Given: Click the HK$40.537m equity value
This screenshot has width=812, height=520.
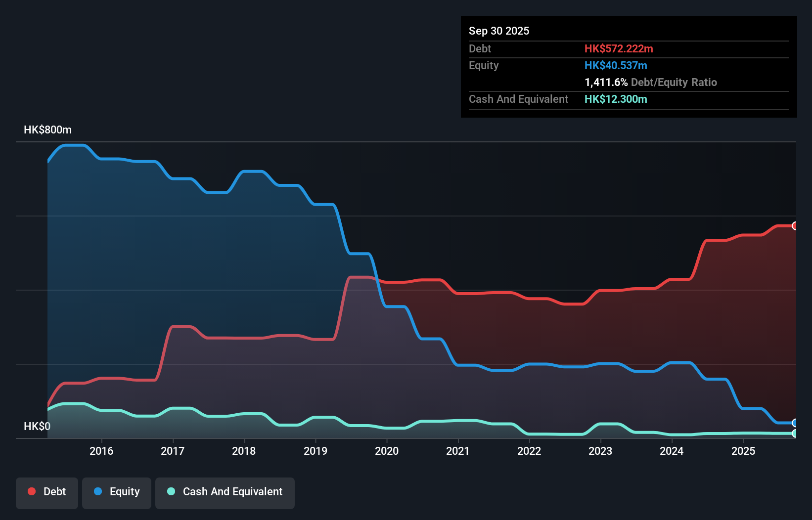Looking at the screenshot, I should [616, 65].
